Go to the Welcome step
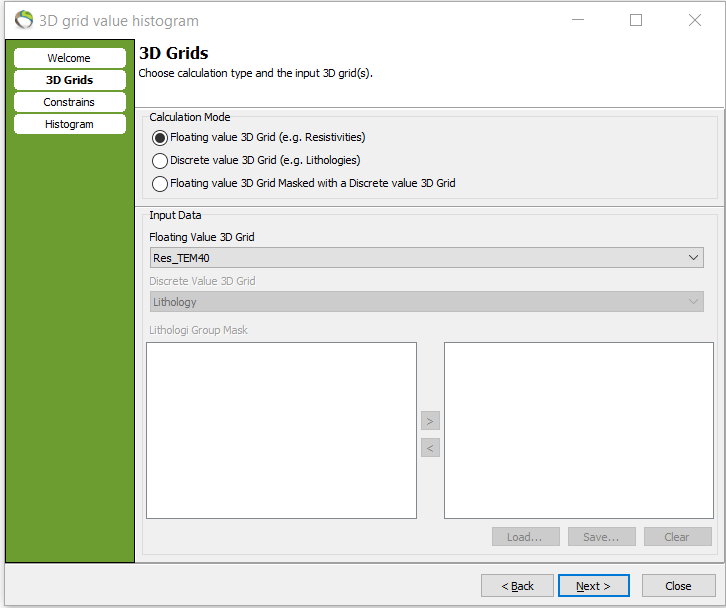 tap(69, 58)
